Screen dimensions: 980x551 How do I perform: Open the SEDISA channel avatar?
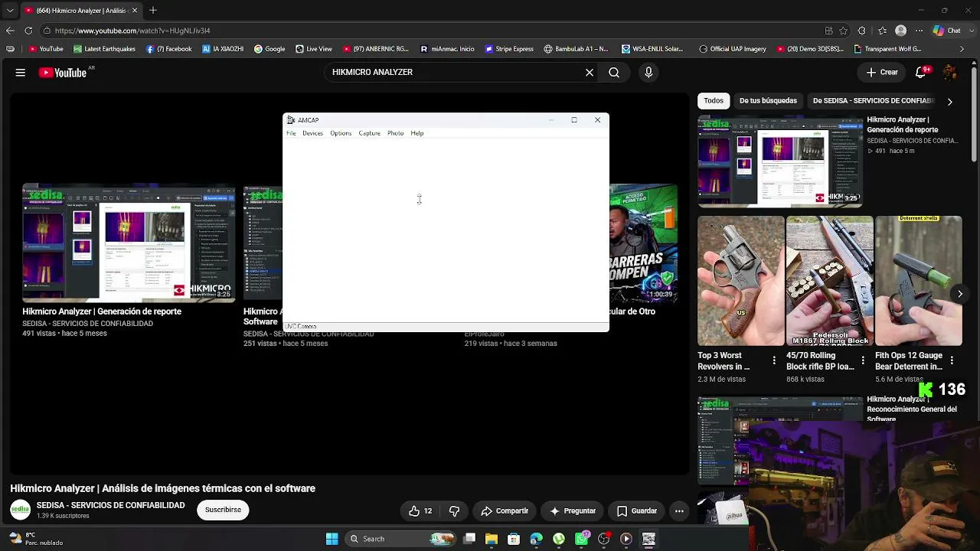[20, 510]
